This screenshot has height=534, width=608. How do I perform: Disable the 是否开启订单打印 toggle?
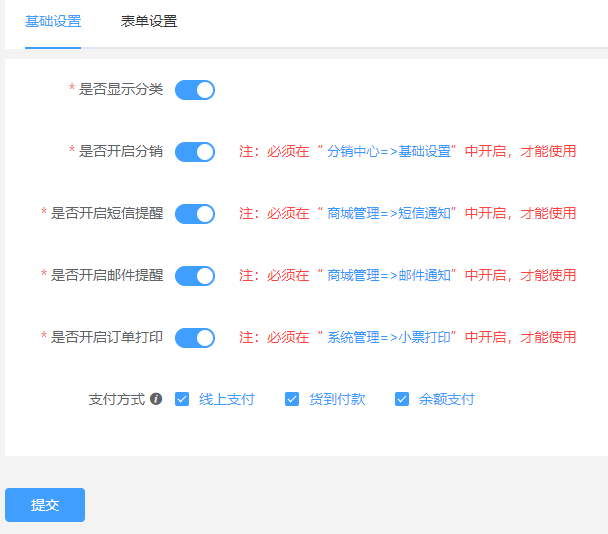(x=195, y=338)
